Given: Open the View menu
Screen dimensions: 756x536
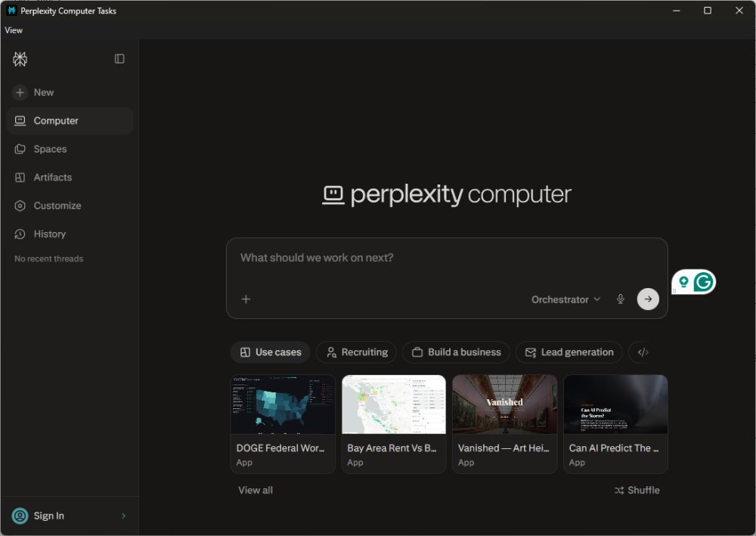Looking at the screenshot, I should [14, 30].
